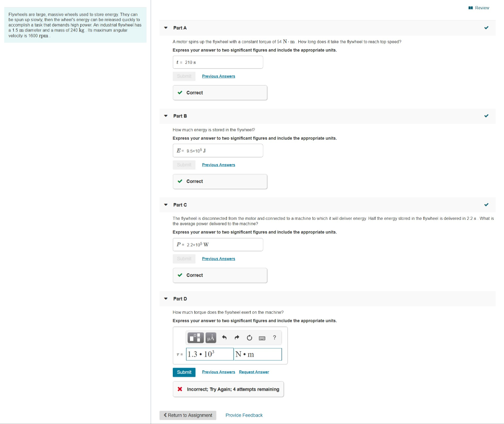Select the disabled Submit button in Part A
This screenshot has width=504, height=424.
(184, 76)
